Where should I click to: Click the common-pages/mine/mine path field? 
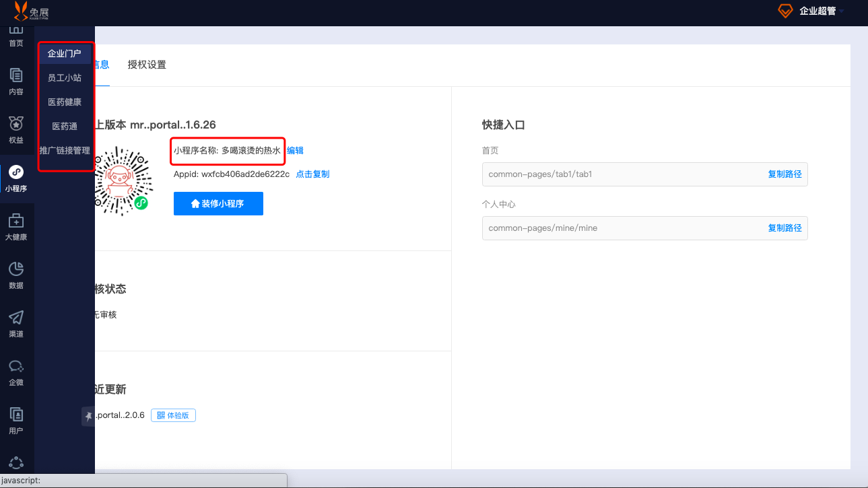click(x=645, y=228)
